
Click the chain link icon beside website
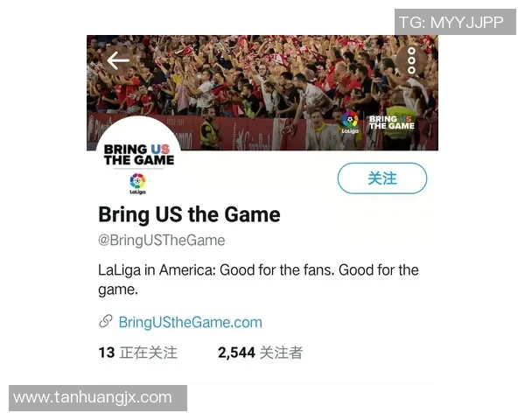(x=106, y=321)
